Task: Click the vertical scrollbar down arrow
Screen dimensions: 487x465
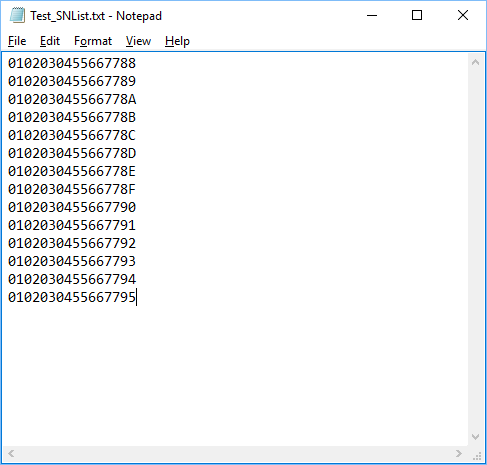Action: [476, 437]
